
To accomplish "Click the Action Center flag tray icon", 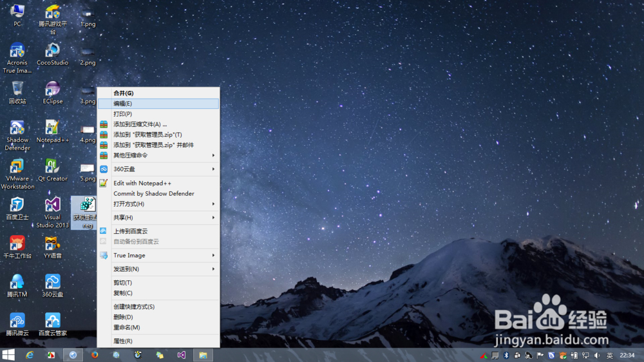I will 540,356.
